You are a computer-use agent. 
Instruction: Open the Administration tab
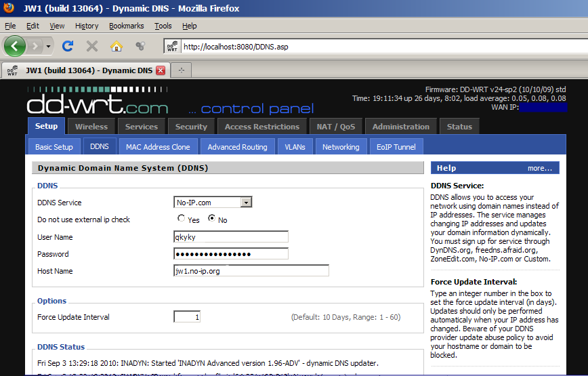pyautogui.click(x=401, y=127)
